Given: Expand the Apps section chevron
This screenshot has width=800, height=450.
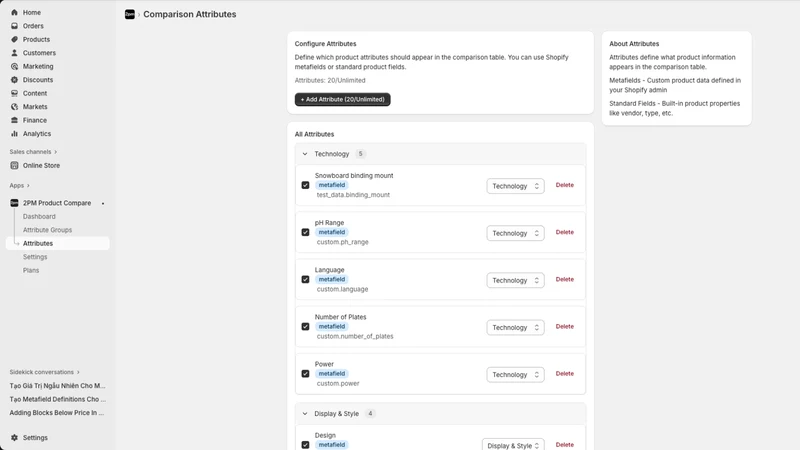Looking at the screenshot, I should pyautogui.click(x=28, y=186).
